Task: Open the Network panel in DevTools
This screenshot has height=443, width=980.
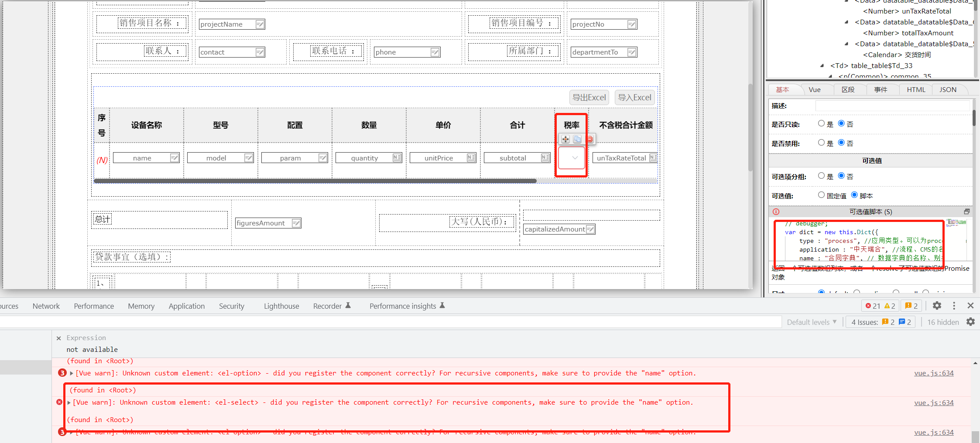Action: [x=46, y=306]
